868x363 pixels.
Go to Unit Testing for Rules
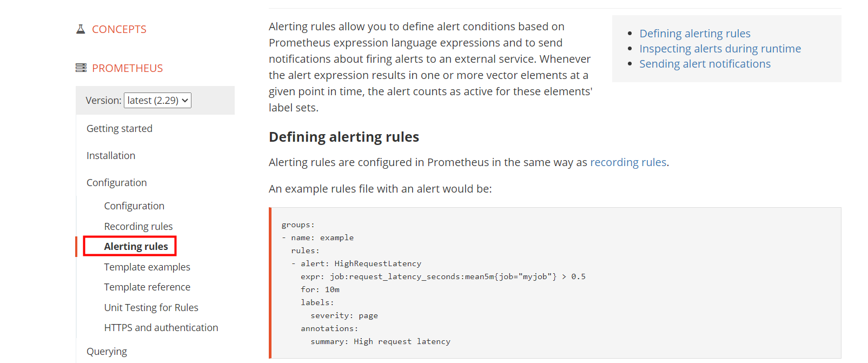(x=151, y=308)
